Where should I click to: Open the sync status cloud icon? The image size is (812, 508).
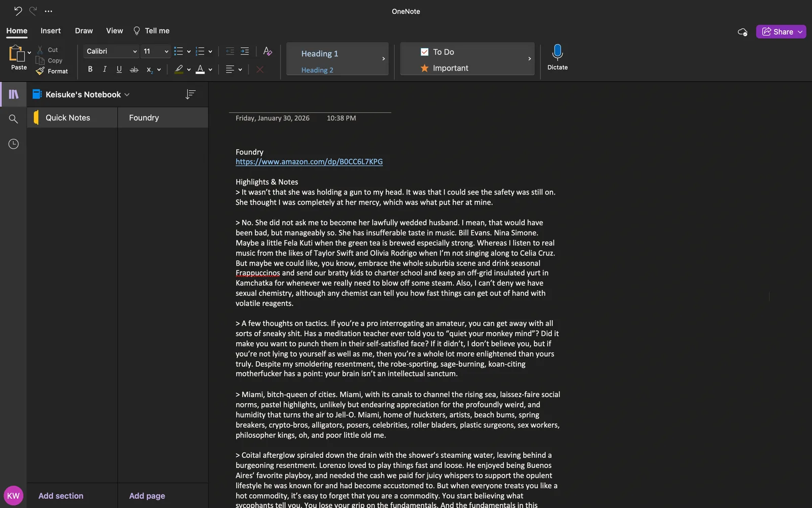pyautogui.click(x=742, y=31)
